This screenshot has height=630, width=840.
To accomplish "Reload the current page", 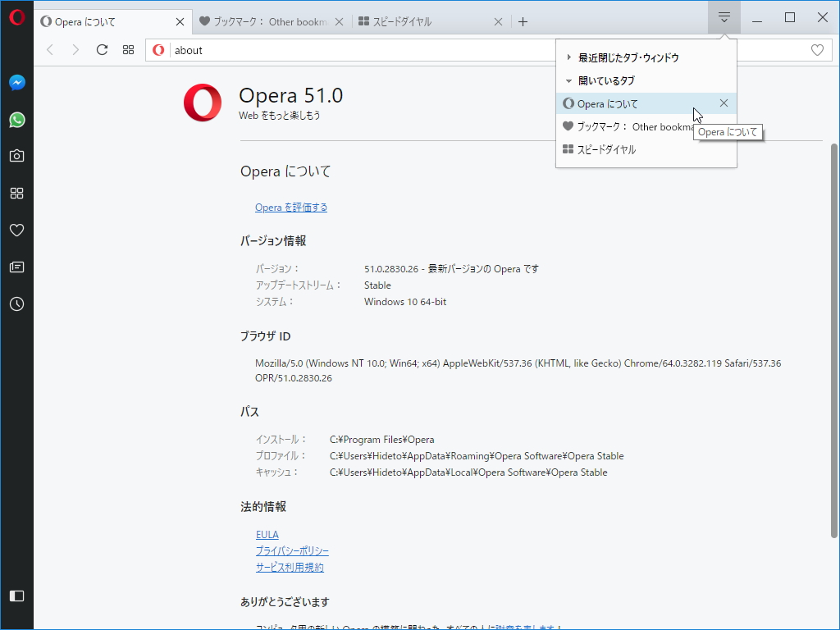I will (102, 50).
